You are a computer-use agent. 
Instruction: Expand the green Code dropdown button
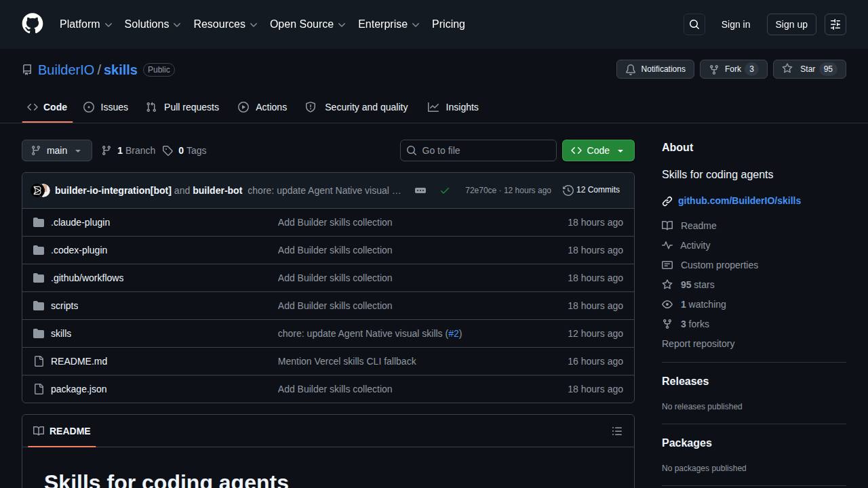tap(598, 150)
